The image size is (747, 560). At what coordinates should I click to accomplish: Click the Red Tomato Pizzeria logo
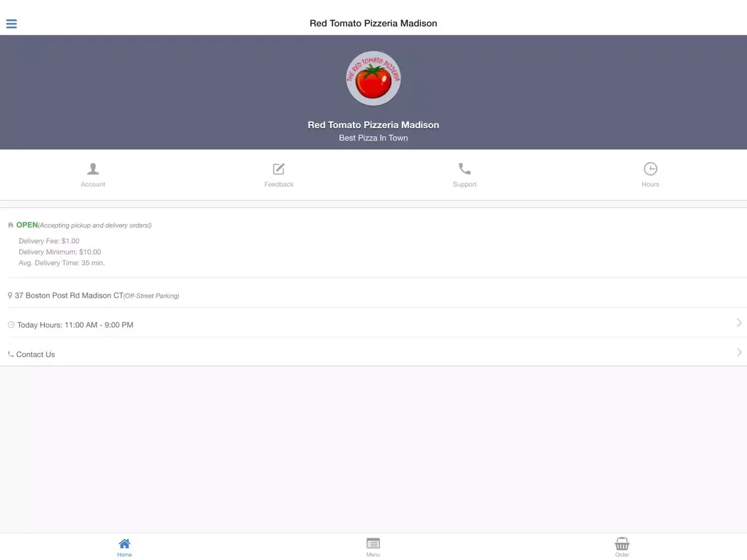[x=373, y=78]
